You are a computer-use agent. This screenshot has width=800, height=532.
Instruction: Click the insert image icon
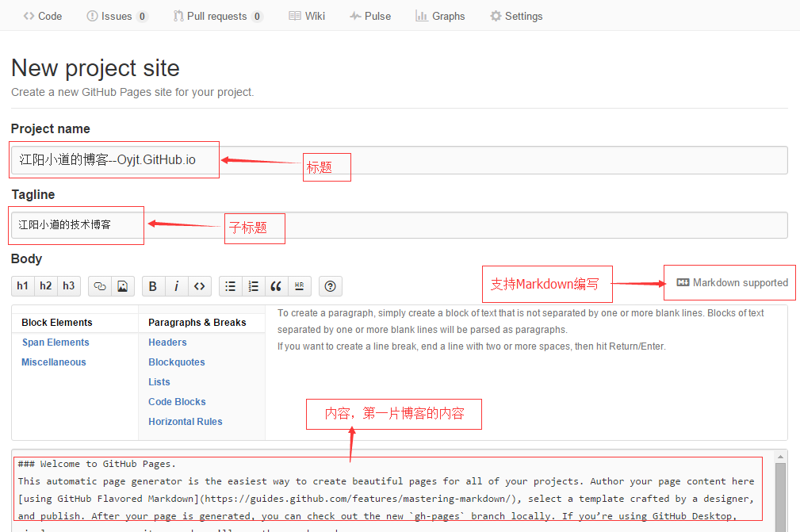122,286
